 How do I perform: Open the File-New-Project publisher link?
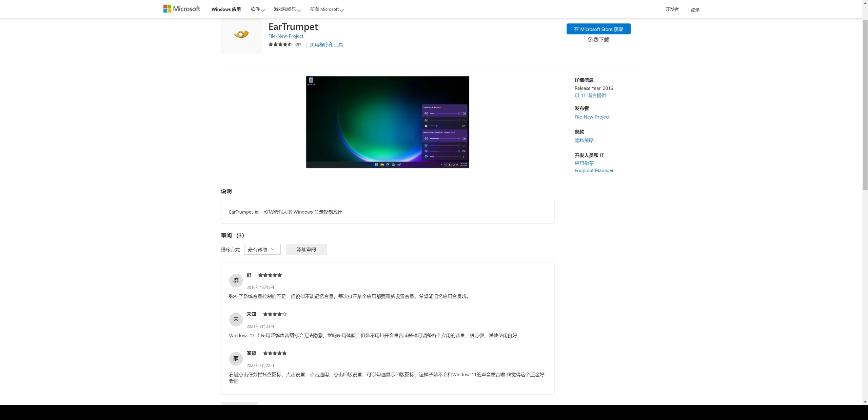[x=285, y=36]
